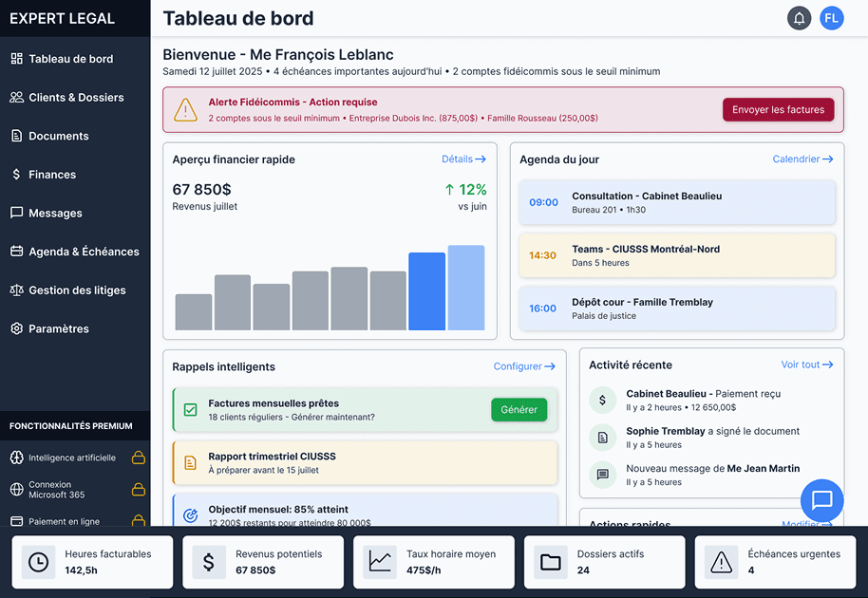Screen dimensions: 868x598
Task: Click the FL user avatar
Action: click(x=832, y=18)
